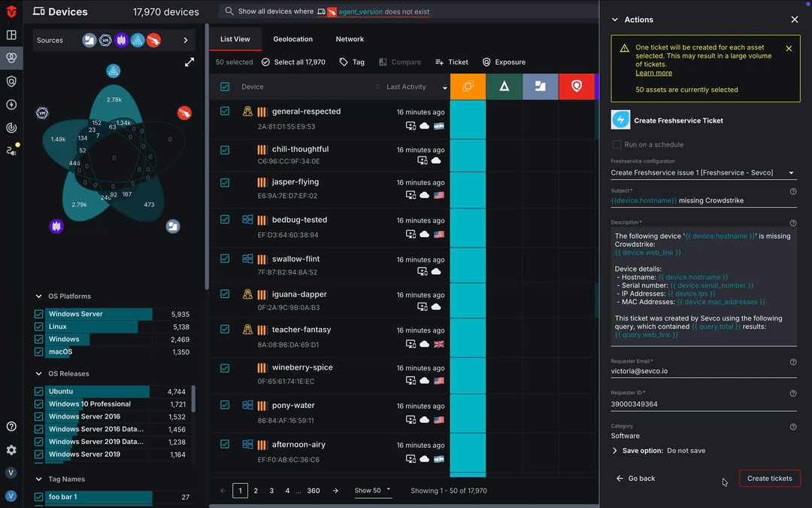Click help icon beside Subject field
Screen dimensions: 812x508
tap(793, 191)
